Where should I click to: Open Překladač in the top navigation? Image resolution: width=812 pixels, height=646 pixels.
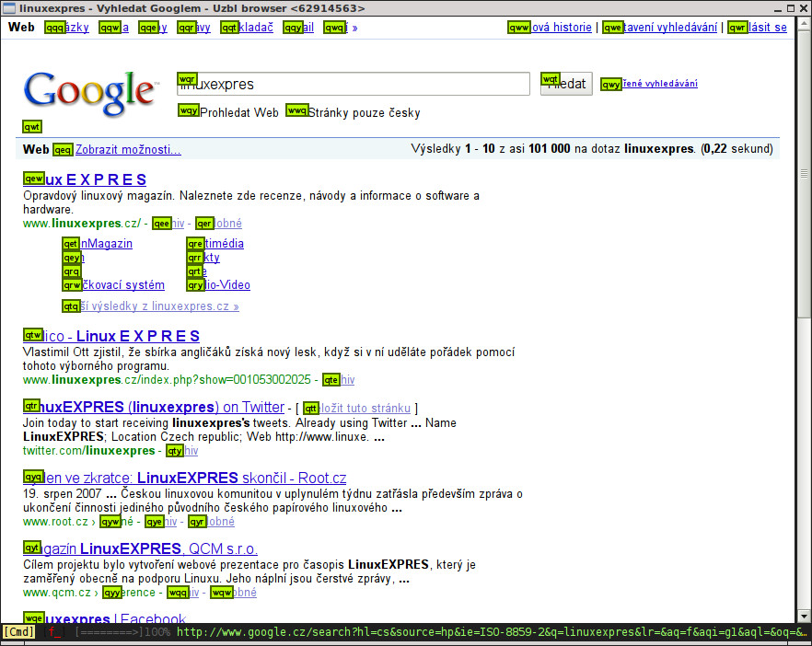247,27
